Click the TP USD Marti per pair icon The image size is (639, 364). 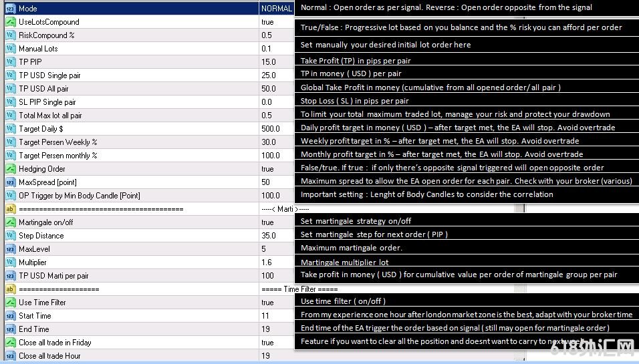click(x=10, y=276)
